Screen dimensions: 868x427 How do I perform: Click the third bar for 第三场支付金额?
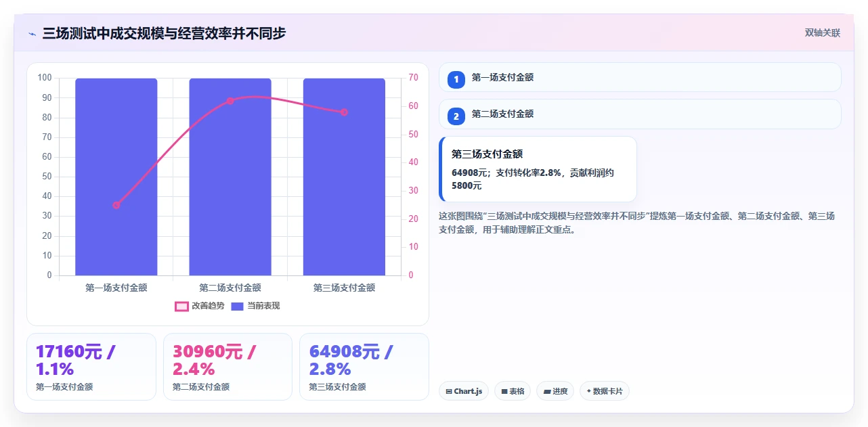tap(344, 177)
